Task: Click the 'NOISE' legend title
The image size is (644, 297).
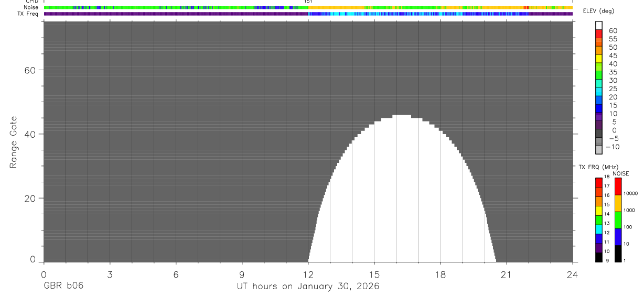Action: point(620,173)
